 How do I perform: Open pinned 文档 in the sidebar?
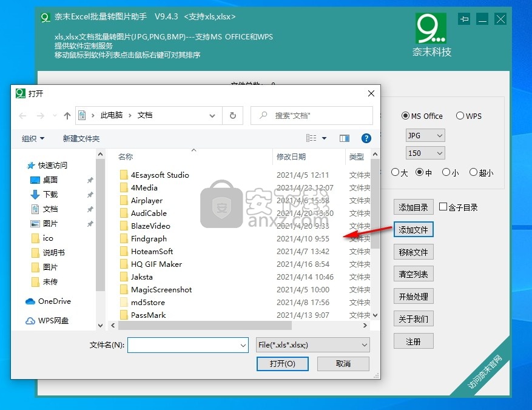(x=50, y=209)
